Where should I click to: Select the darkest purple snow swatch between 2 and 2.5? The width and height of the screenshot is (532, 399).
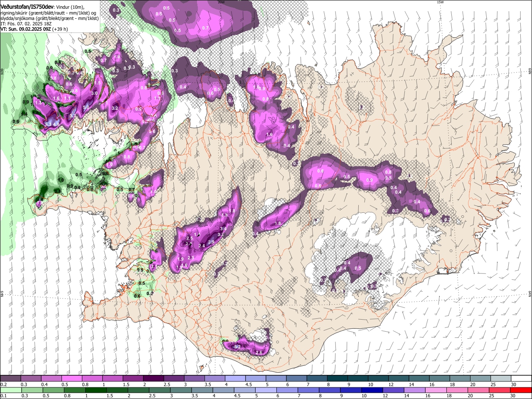click(x=153, y=379)
